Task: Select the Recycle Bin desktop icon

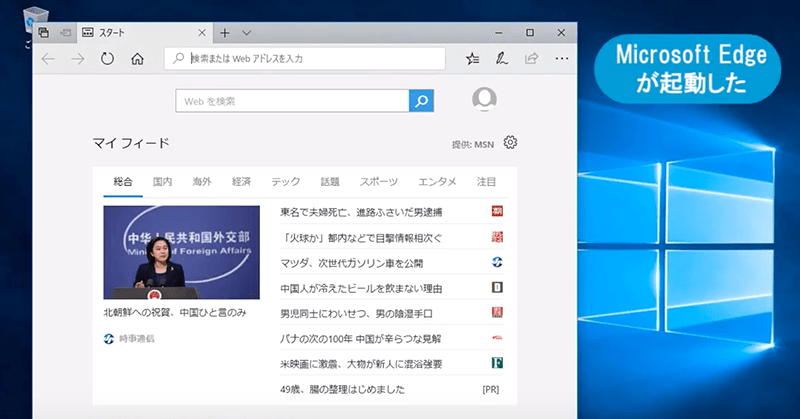Action: [35, 21]
